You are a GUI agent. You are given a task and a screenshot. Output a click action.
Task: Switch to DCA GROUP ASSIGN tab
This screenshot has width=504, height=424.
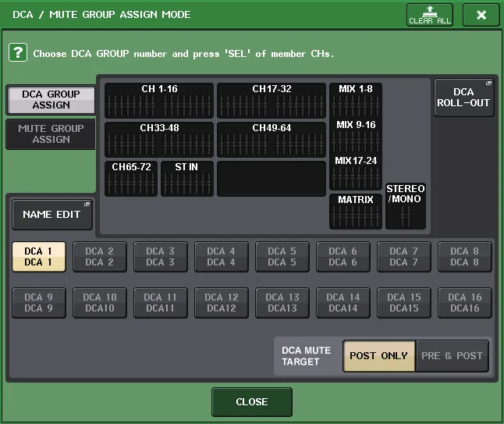pyautogui.click(x=51, y=100)
